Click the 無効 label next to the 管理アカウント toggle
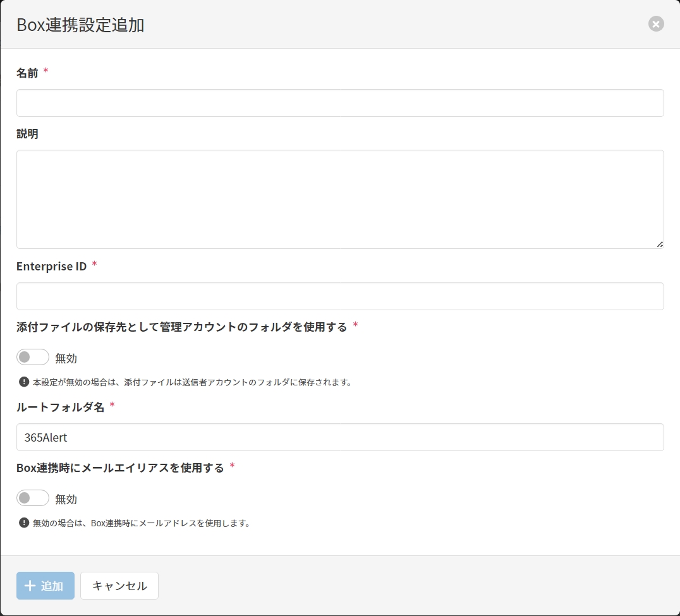The width and height of the screenshot is (680, 616). (66, 358)
